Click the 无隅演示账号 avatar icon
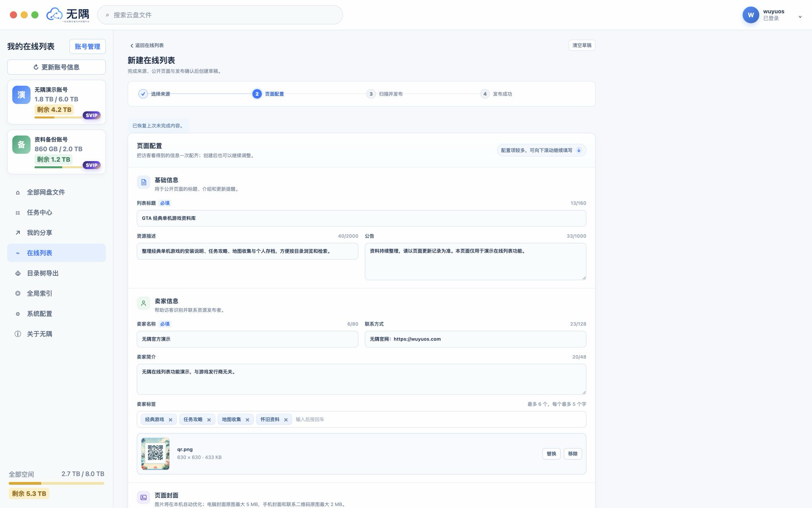 21,95
